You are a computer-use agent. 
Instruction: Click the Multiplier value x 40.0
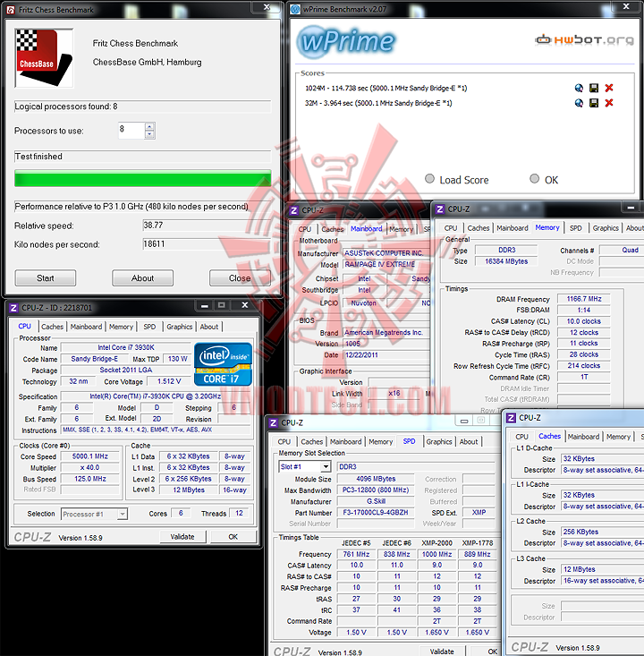coord(90,468)
